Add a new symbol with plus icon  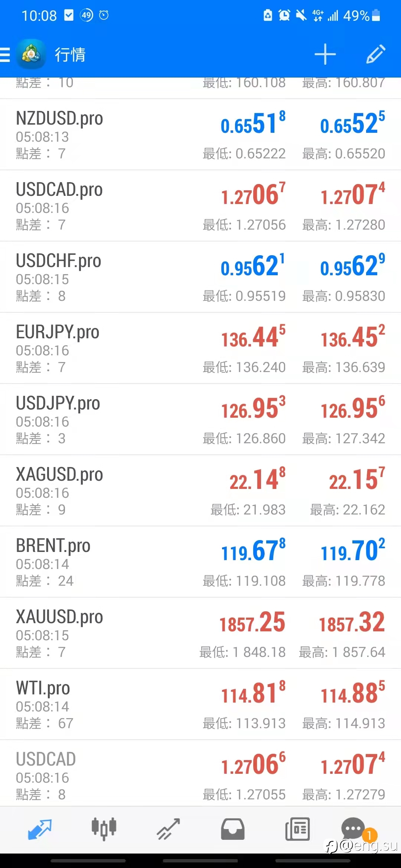coord(325,54)
